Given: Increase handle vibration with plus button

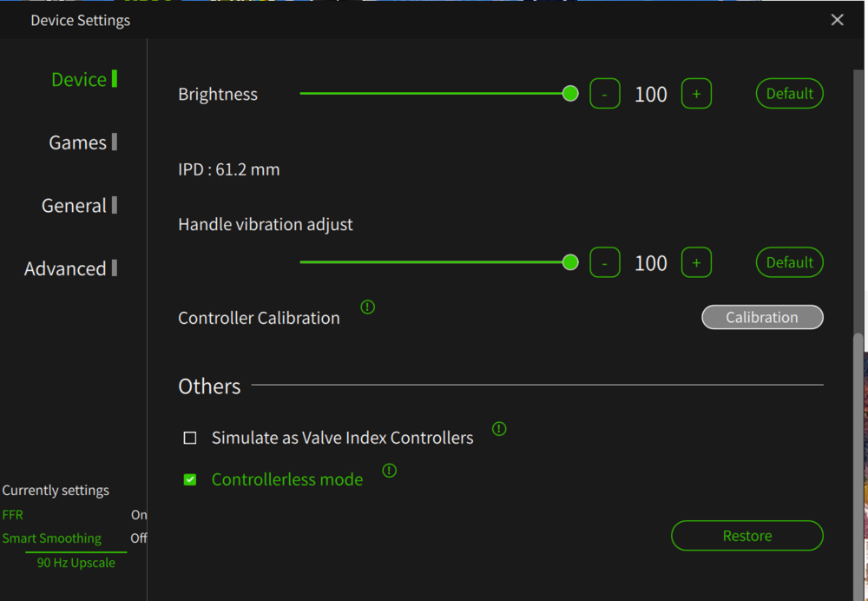Looking at the screenshot, I should pos(696,262).
